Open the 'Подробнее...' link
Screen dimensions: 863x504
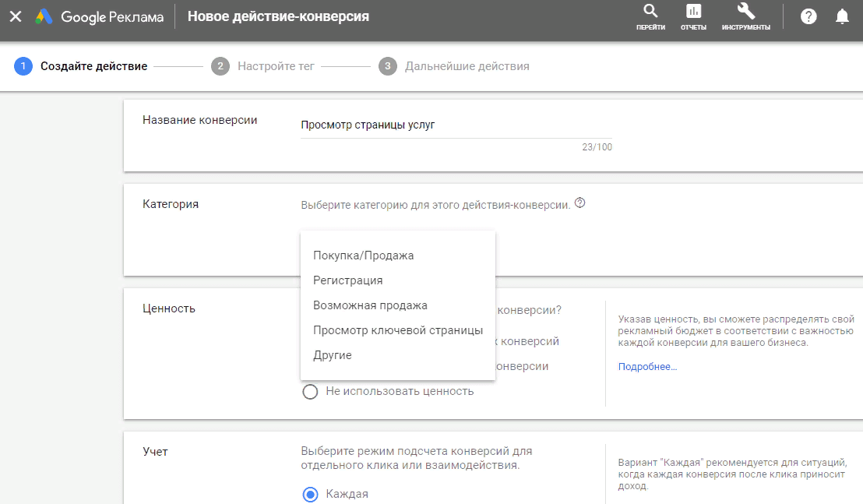647,366
